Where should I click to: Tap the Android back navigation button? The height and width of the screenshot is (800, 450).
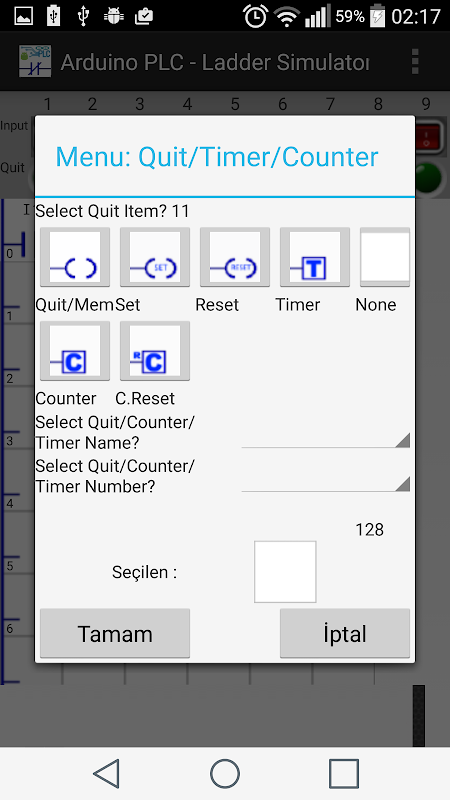click(x=107, y=773)
